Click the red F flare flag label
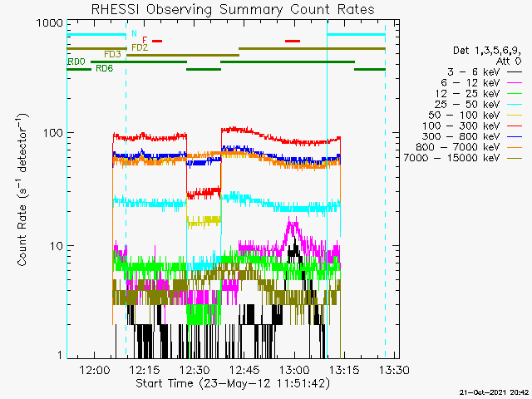Screen dimensions: 532x399 point(145,40)
